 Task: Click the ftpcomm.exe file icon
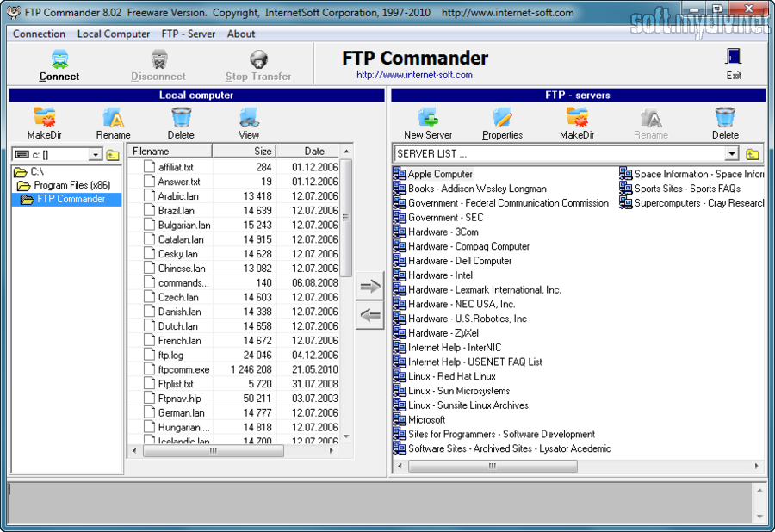pos(149,369)
